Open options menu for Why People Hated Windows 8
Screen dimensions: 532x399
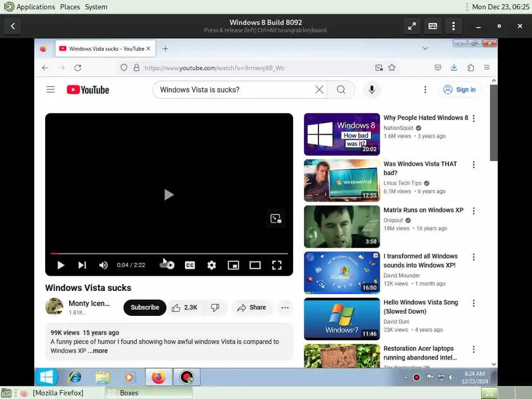coord(474,118)
